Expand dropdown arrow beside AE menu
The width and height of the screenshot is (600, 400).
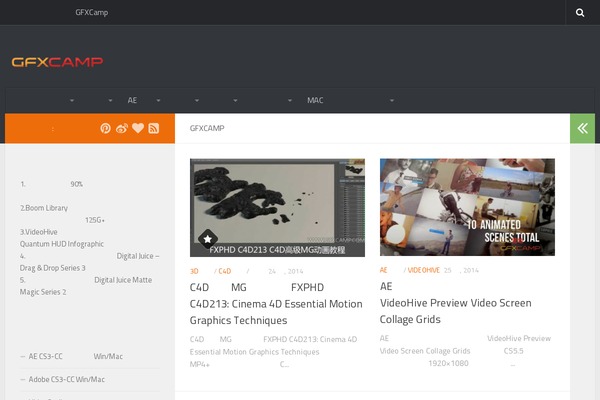158,100
